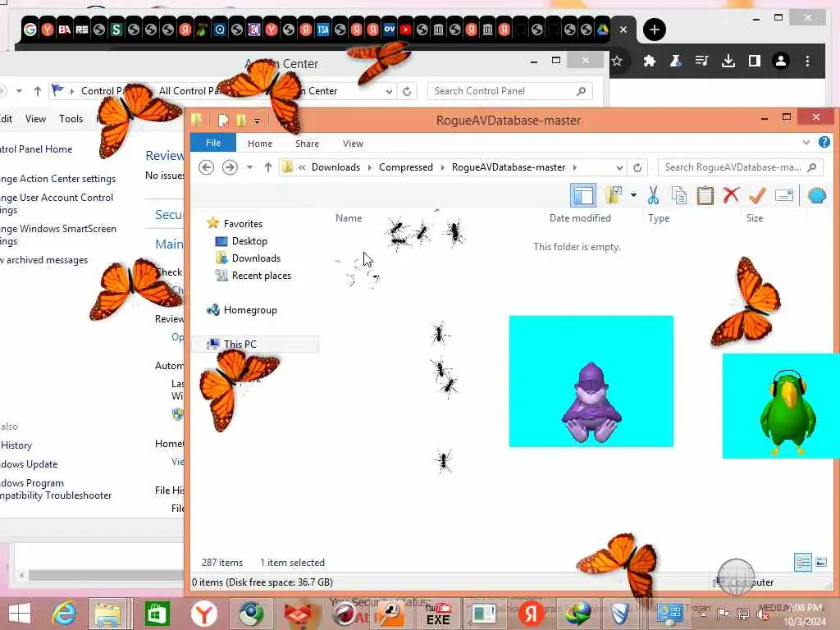Screen dimensions: 840x630
Task: Switch to the View ribbon tab in Explorer
Action: pos(353,144)
